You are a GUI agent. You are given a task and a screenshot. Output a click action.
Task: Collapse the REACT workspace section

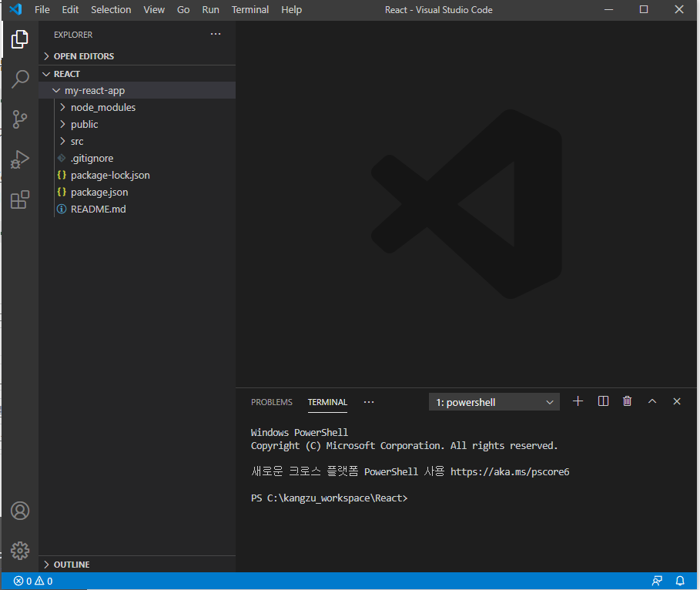pyautogui.click(x=137, y=74)
